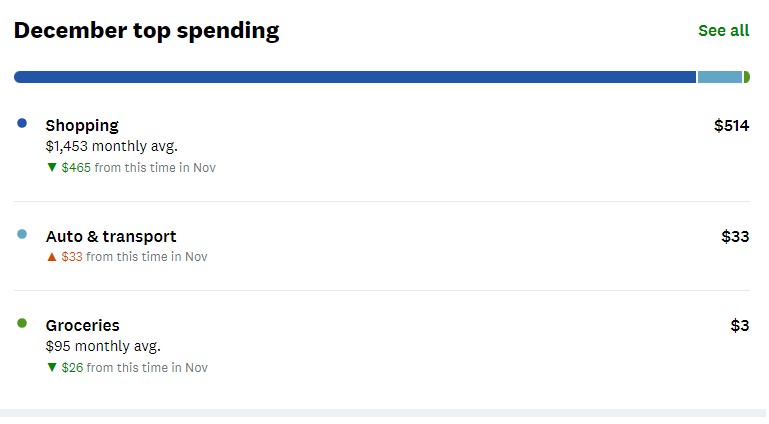Click the green down arrow under Shopping
769x424 pixels.
pyautogui.click(x=52, y=168)
